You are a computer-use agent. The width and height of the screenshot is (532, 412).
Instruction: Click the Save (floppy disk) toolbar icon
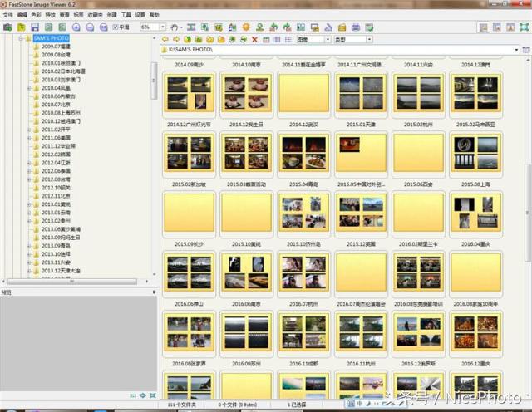(35, 27)
